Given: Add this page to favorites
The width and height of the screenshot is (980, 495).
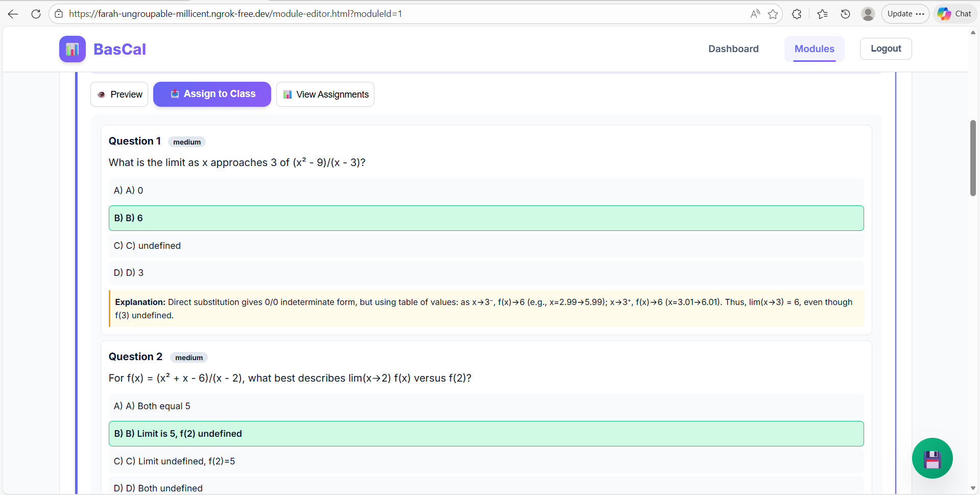Looking at the screenshot, I should (x=773, y=14).
